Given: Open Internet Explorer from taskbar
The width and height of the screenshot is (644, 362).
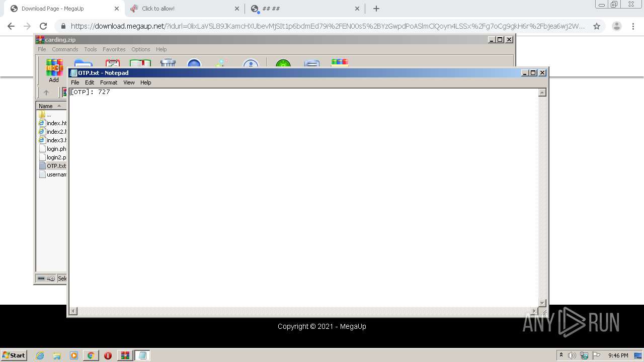Looking at the screenshot, I should coord(40,355).
